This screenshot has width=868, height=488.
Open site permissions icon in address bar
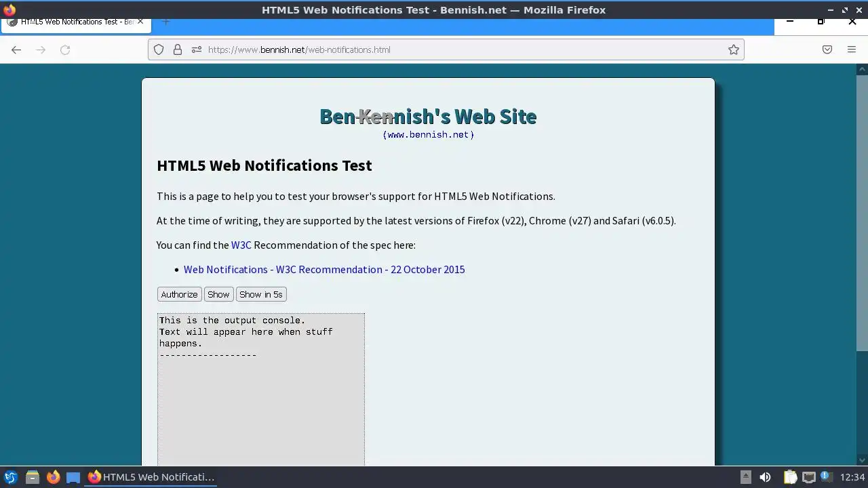click(197, 49)
